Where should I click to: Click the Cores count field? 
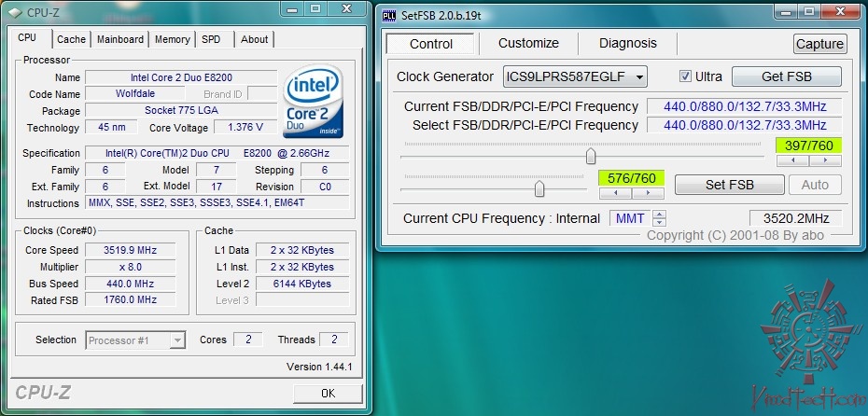click(x=248, y=340)
